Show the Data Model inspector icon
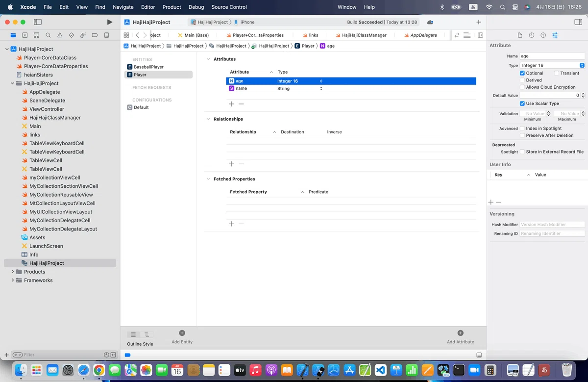Viewport: 588px width, 382px height. tap(555, 35)
